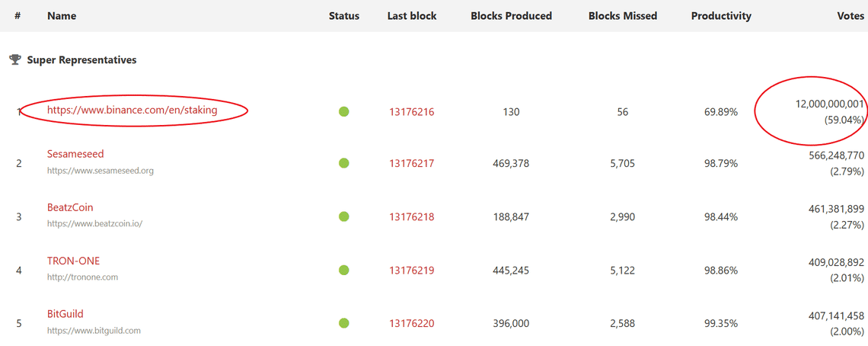This screenshot has width=868, height=346.
Task: Click the green status dot for Sesameseed
Action: pos(344,163)
